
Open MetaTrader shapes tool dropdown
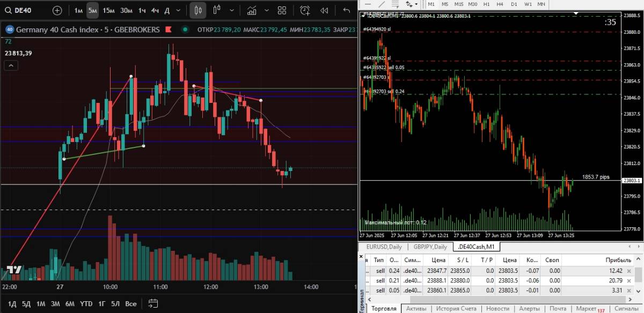[416, 4]
